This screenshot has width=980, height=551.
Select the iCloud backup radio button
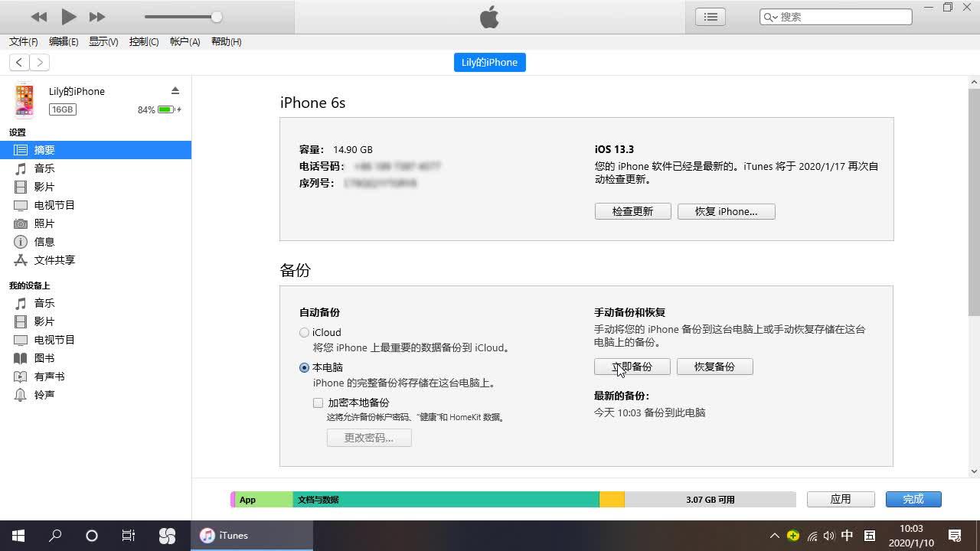pyautogui.click(x=304, y=333)
